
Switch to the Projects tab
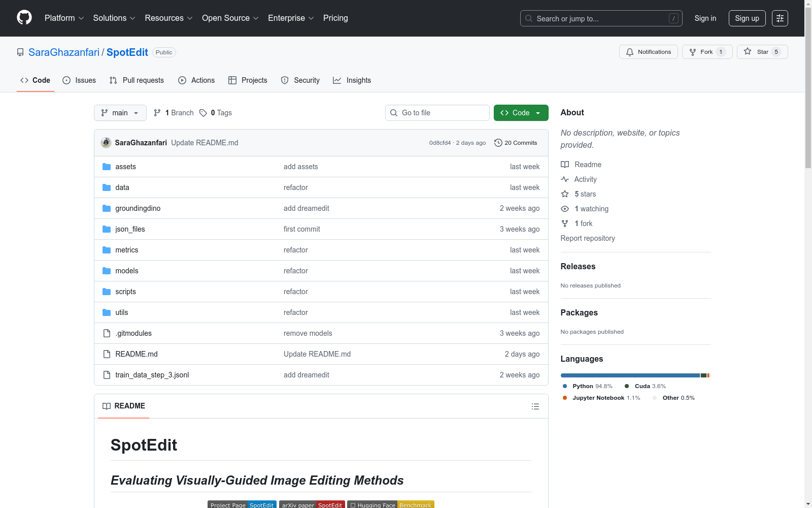pos(248,80)
